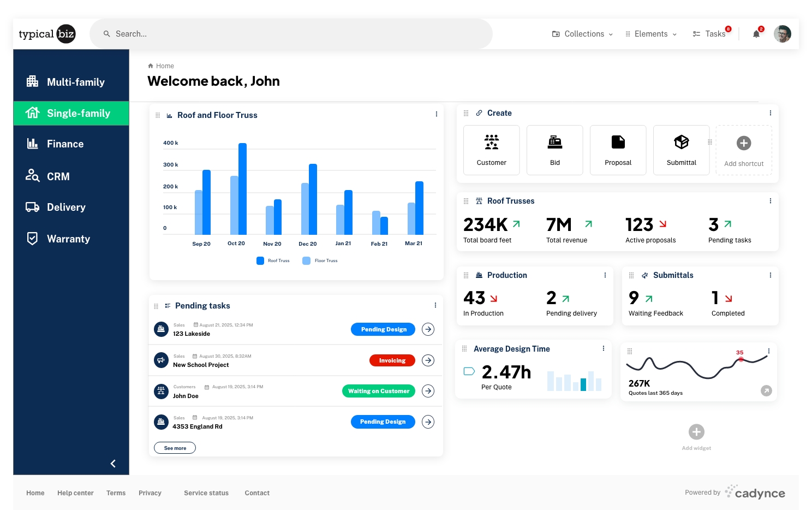This screenshot has width=812, height=510.
Task: Open the quotes chart widget options menu
Action: [x=769, y=351]
